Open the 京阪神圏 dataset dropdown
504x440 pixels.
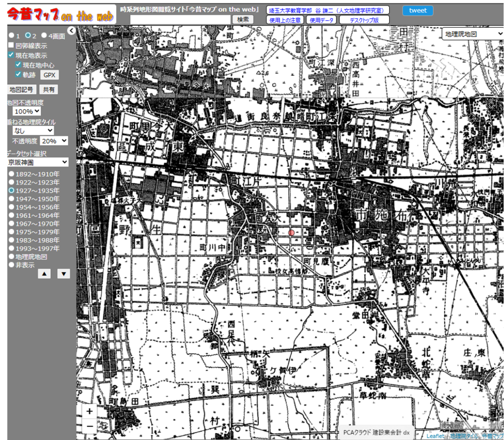(x=37, y=162)
